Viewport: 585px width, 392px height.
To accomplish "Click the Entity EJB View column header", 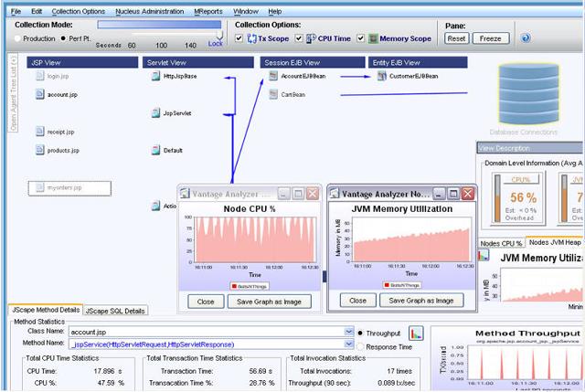I will [418, 62].
